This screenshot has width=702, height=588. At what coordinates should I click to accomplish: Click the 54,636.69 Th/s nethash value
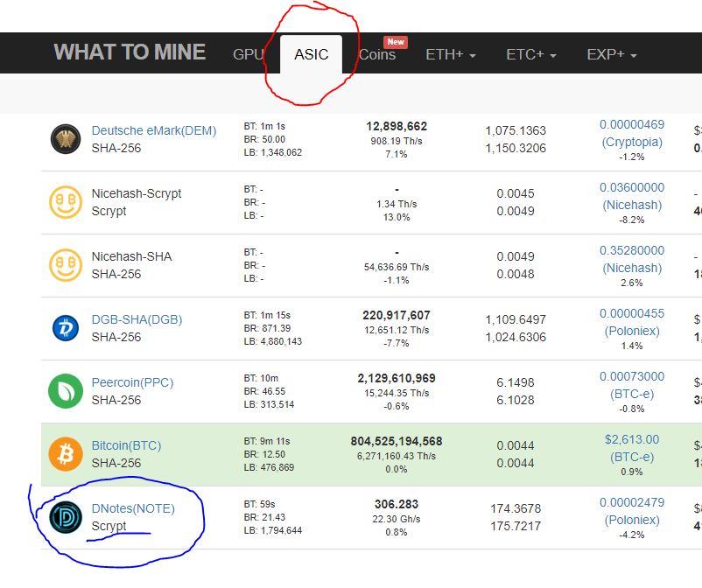[397, 268]
